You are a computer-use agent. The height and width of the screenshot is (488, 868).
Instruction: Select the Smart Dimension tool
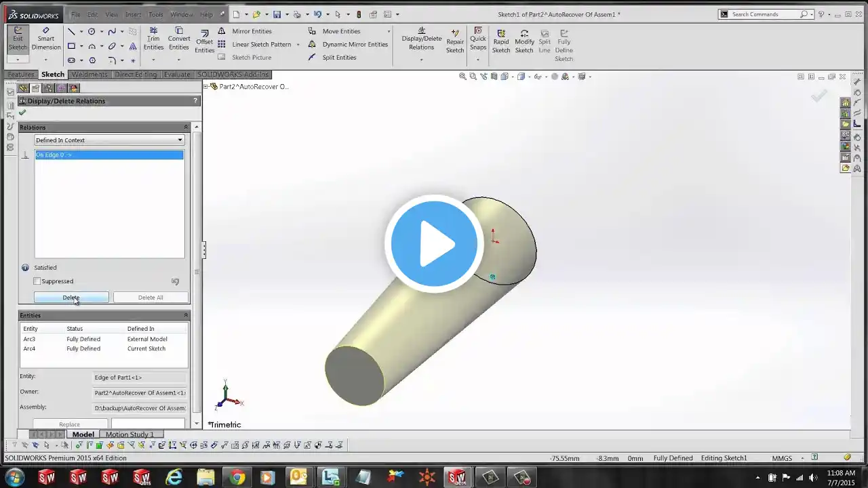pyautogui.click(x=46, y=39)
